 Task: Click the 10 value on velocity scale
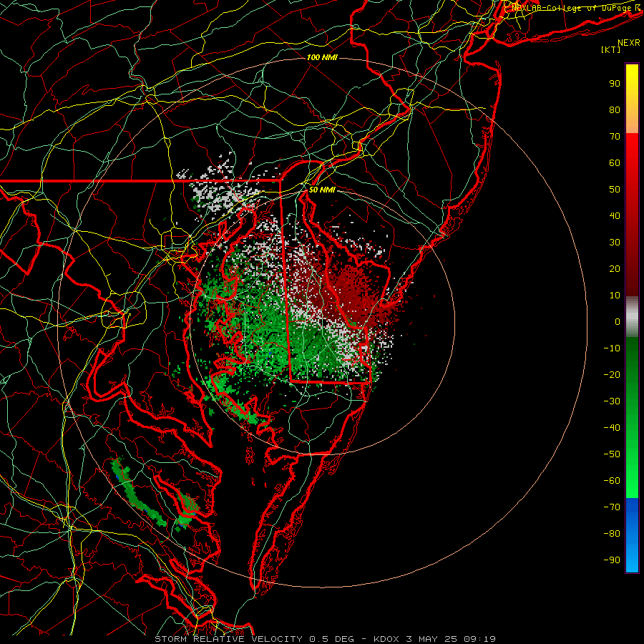[615, 296]
